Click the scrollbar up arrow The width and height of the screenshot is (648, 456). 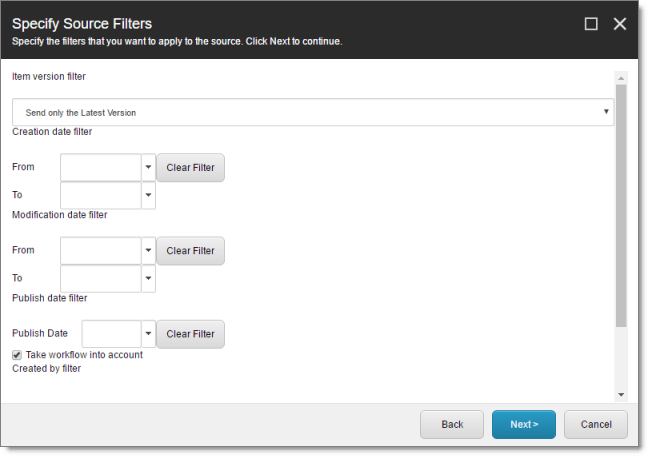click(x=621, y=78)
